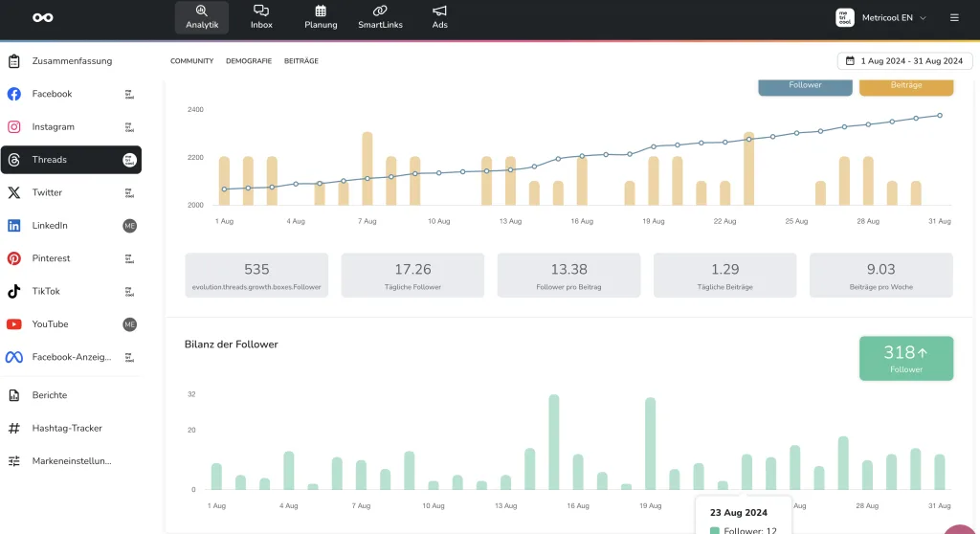Open Hashtag-Tracker from sidebar

tap(67, 428)
